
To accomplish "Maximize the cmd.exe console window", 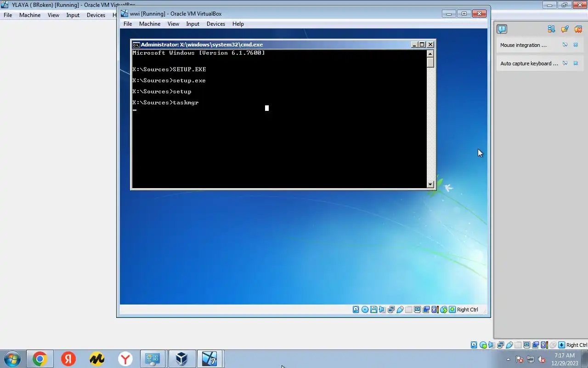I will tap(422, 45).
